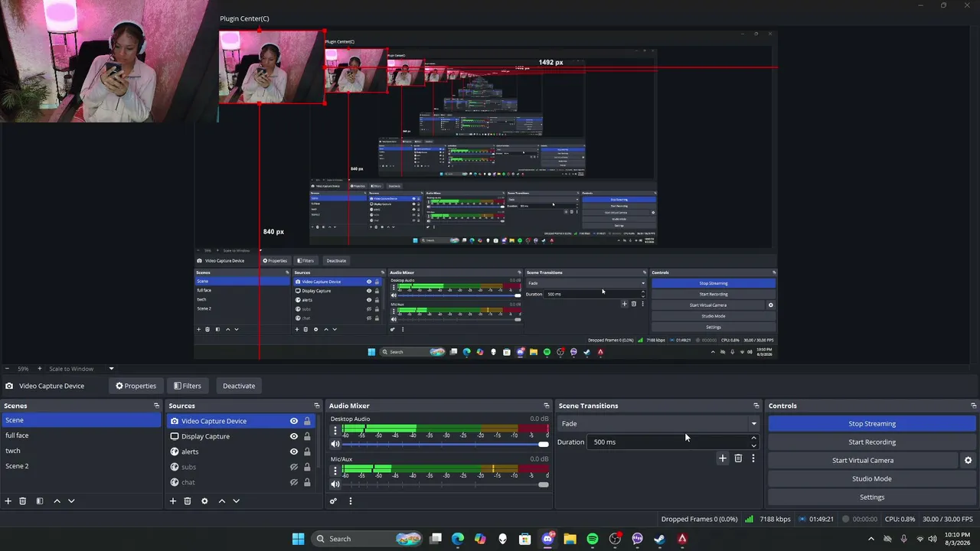Show the subs source

click(294, 467)
